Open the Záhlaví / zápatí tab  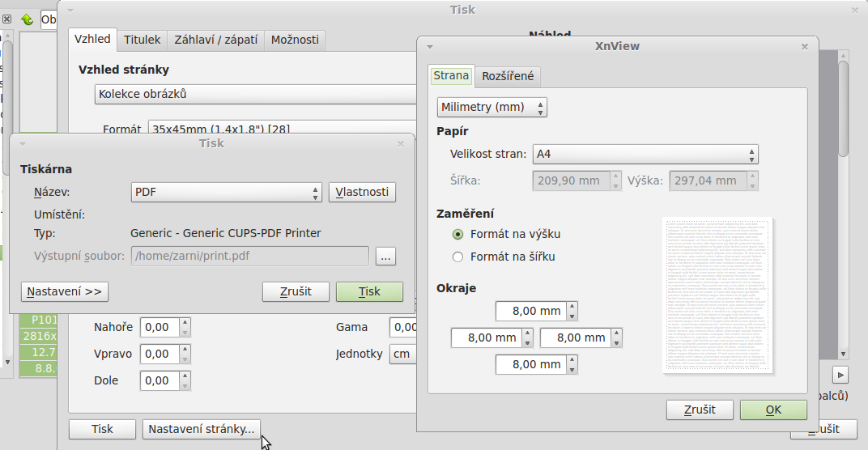pyautogui.click(x=216, y=40)
